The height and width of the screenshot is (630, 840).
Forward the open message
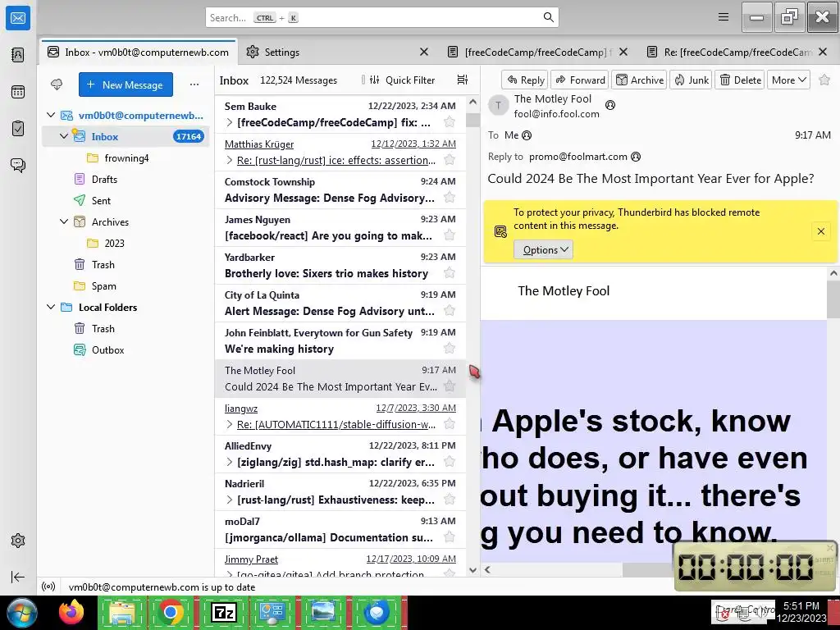[x=580, y=80]
